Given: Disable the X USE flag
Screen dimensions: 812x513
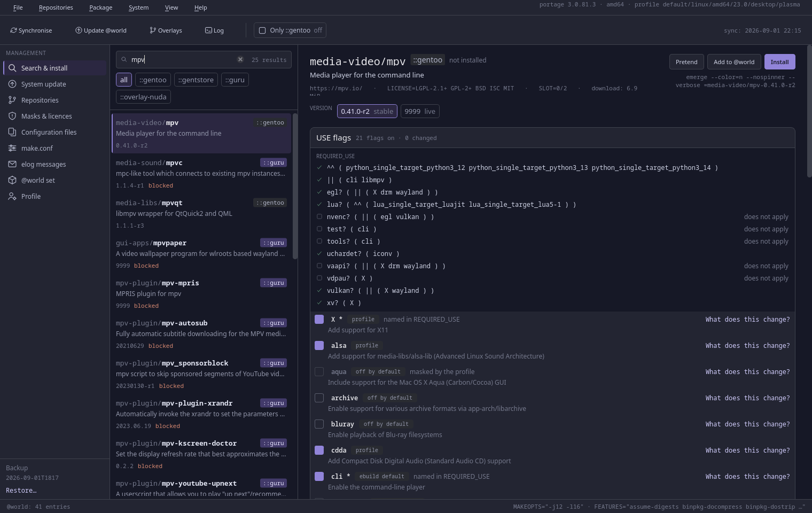Looking at the screenshot, I should coord(319,320).
